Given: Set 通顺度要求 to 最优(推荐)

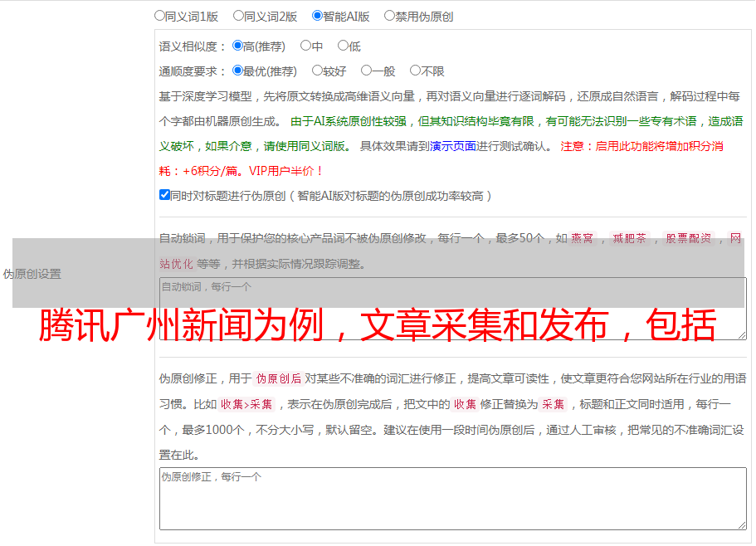Looking at the screenshot, I should tap(237, 71).
